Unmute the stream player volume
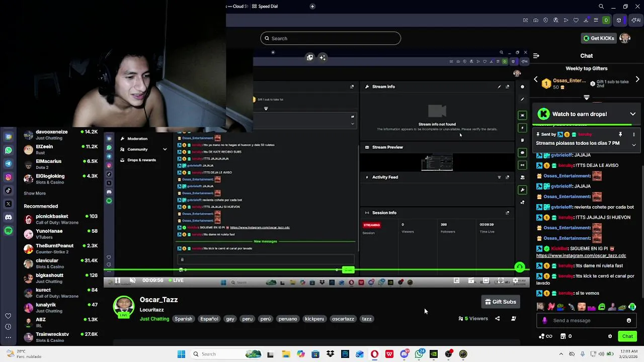This screenshot has height=362, width=644. [132, 281]
